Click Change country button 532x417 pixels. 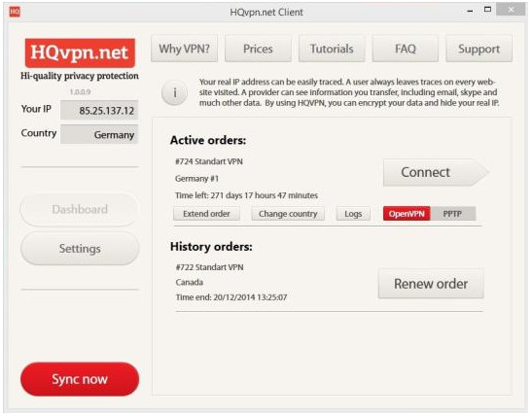pos(288,214)
